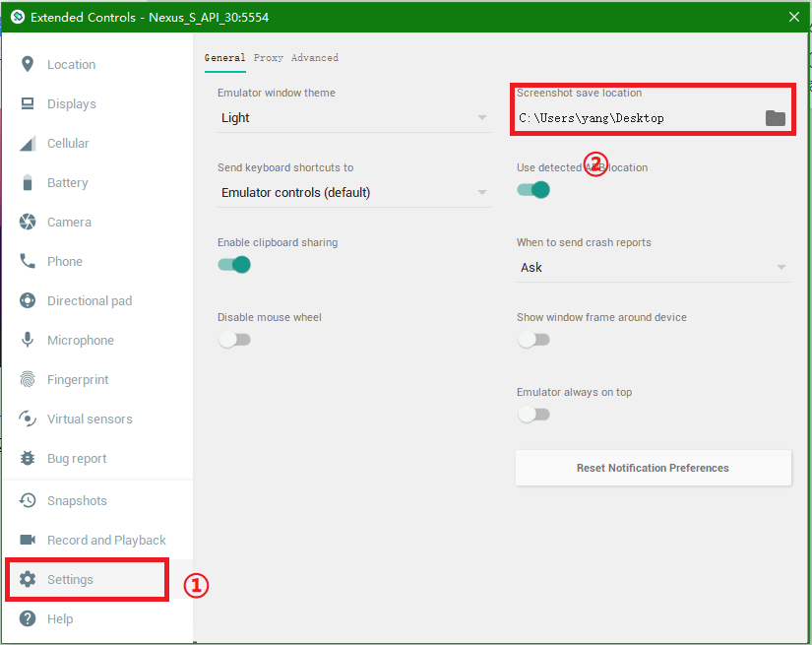Screen dimensions: 812x645
Task: Open the Settings section label
Action: point(70,580)
